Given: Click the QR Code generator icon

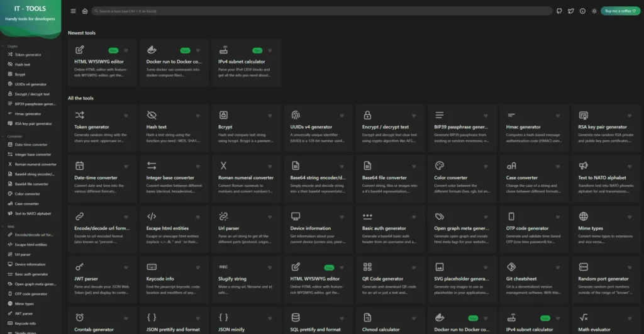Looking at the screenshot, I should point(367,267).
